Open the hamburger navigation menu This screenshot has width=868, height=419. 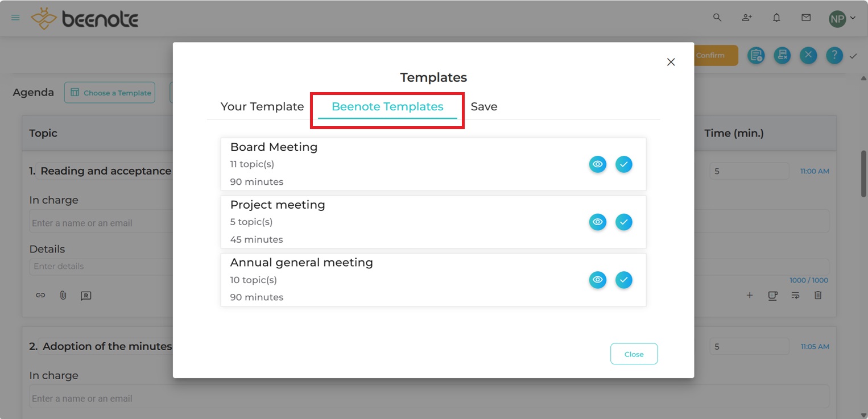(x=15, y=18)
